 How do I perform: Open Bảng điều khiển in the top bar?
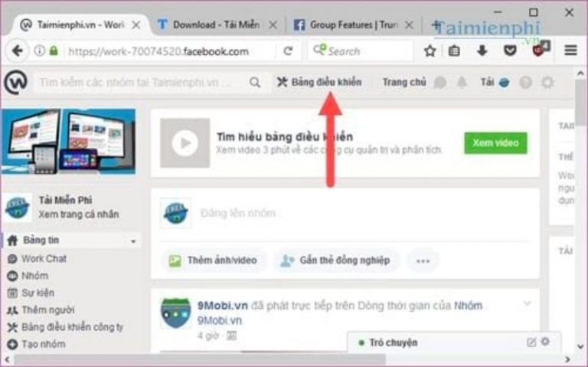click(319, 82)
